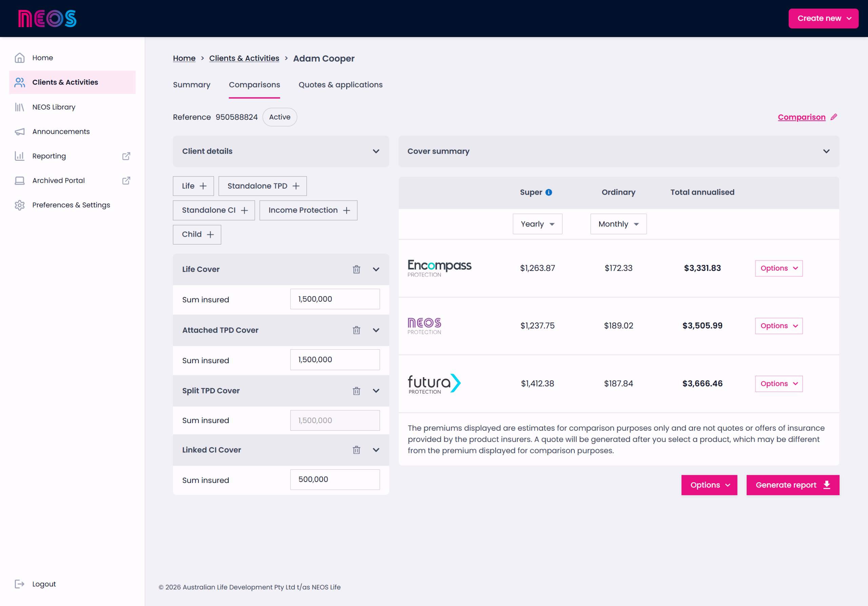
Task: Click Futura total annualised $3,666.46
Action: (x=703, y=384)
